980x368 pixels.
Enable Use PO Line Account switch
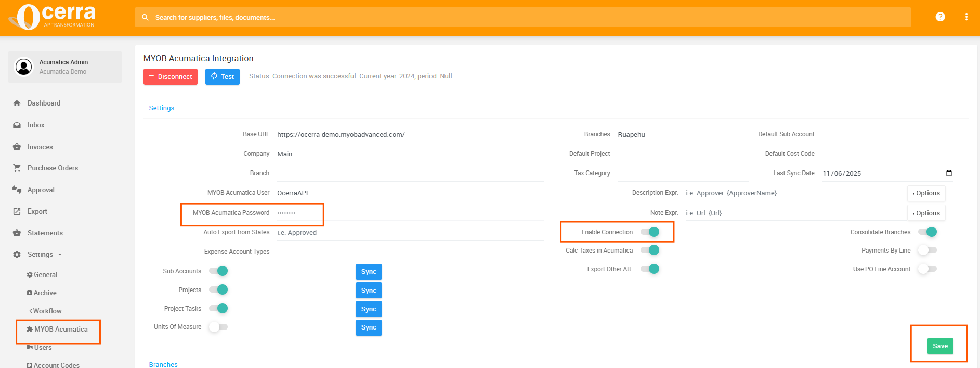(x=927, y=269)
